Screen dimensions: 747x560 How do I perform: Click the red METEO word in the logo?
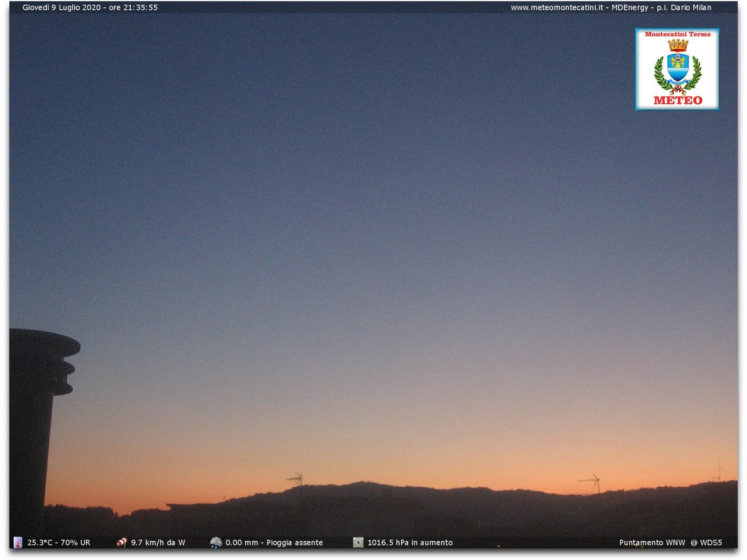[678, 100]
